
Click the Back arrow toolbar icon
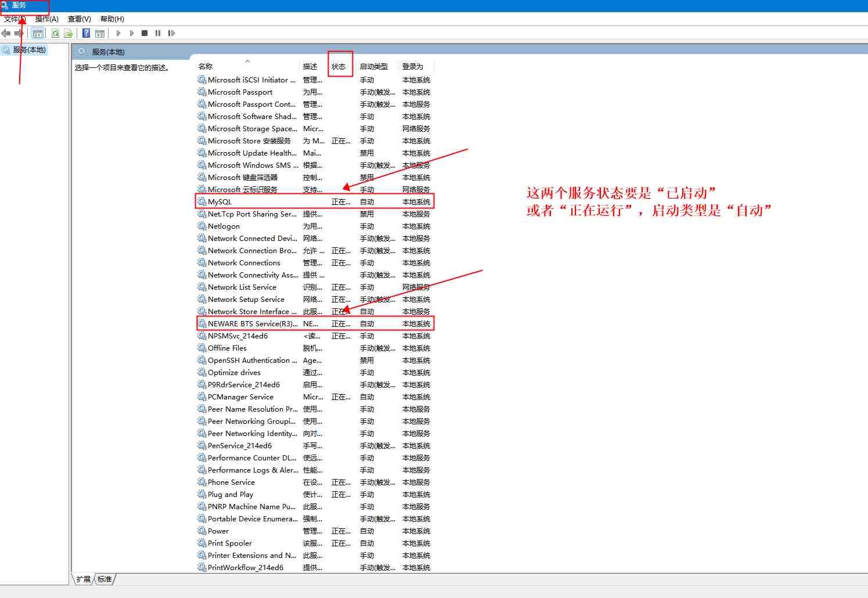point(6,33)
